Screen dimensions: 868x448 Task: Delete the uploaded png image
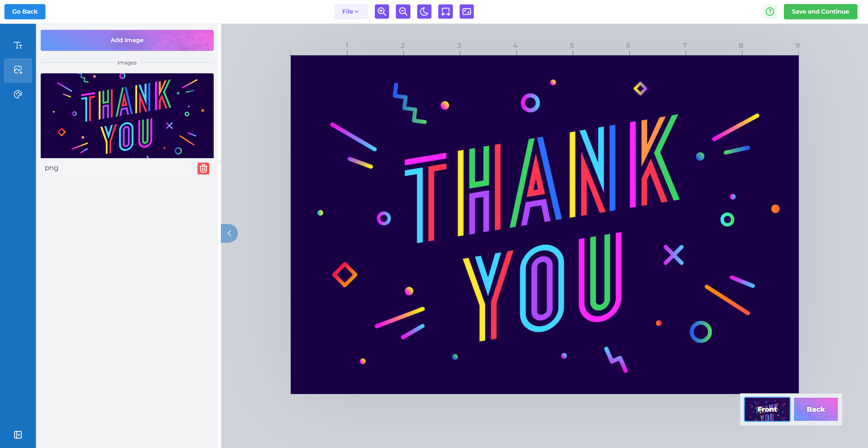(203, 168)
